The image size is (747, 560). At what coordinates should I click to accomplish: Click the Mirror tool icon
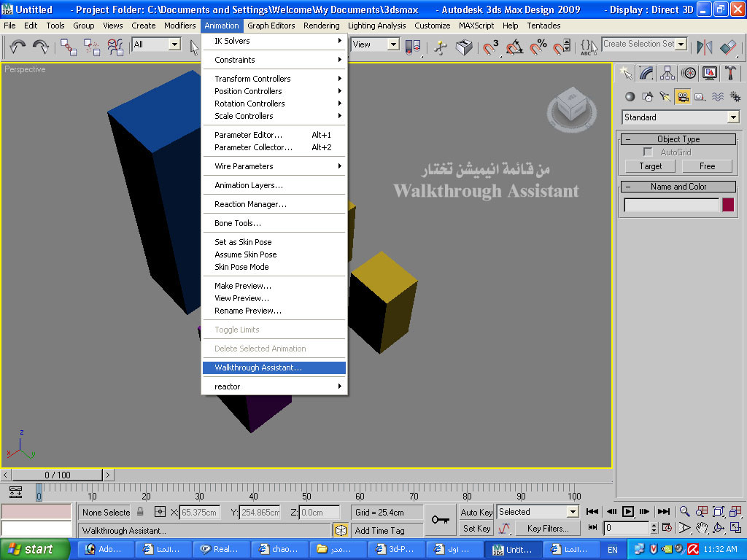pos(705,47)
